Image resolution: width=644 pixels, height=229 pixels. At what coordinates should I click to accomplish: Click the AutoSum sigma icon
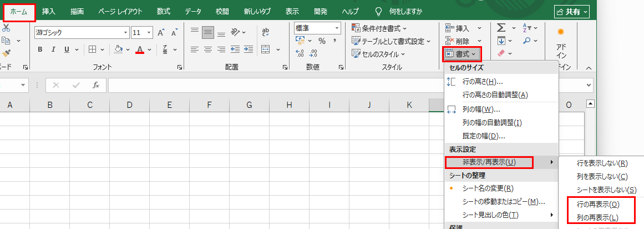(501, 28)
